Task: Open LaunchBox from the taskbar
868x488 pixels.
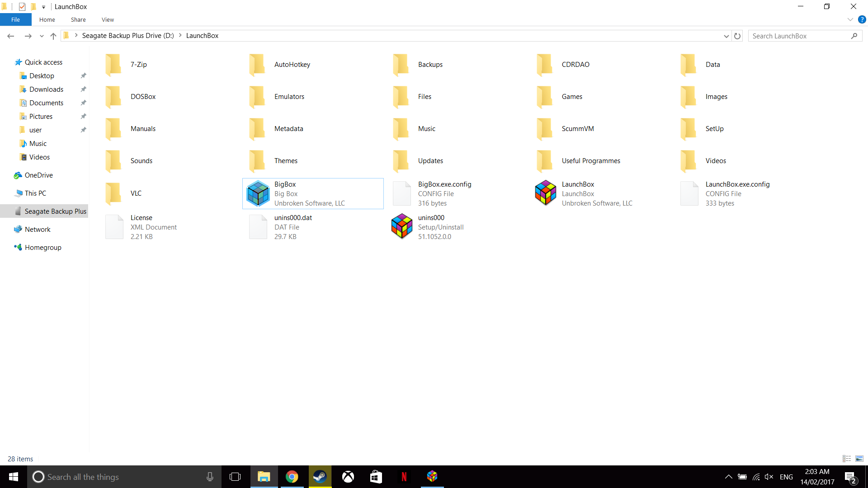Action: 432,477
